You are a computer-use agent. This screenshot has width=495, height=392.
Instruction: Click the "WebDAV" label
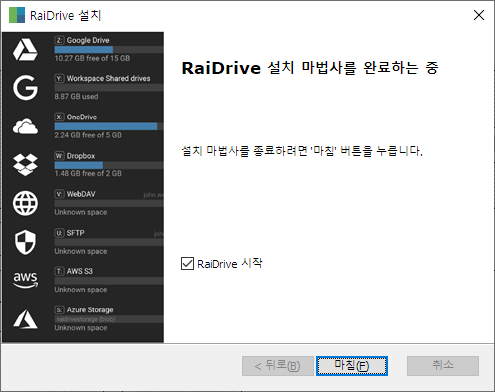tap(81, 194)
